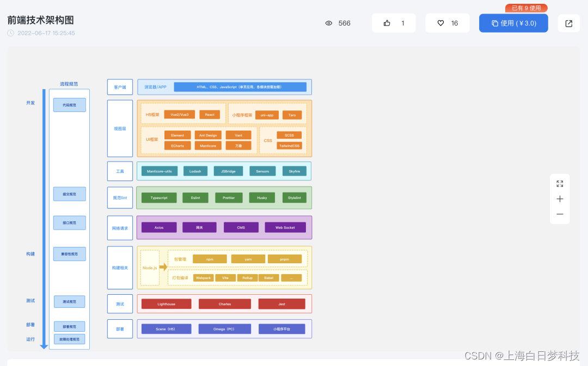The image size is (588, 366).
Task: Click the 浏览器/APP label
Action: (x=155, y=87)
